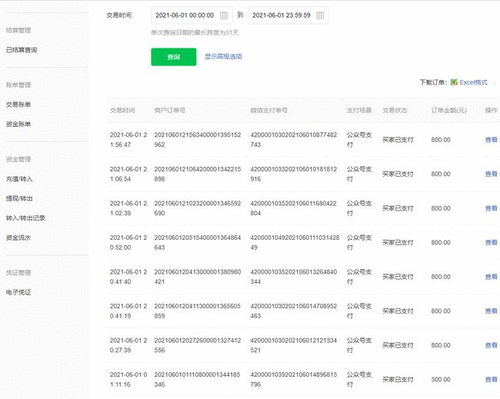View details of the order paid at 21:02:39
This screenshot has width=500, height=399.
click(491, 208)
